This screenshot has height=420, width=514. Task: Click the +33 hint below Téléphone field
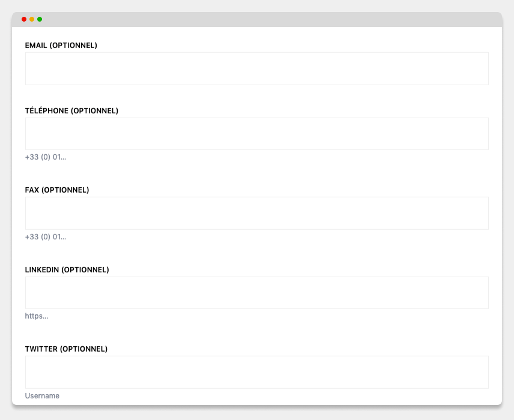46,157
